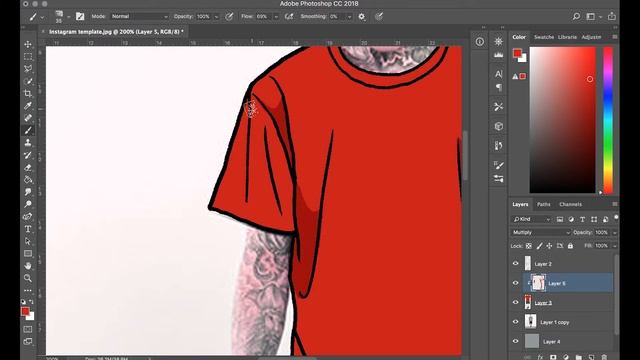Image resolution: width=640 pixels, height=360 pixels.
Task: Select the Eyedropper tool
Action: click(28, 106)
